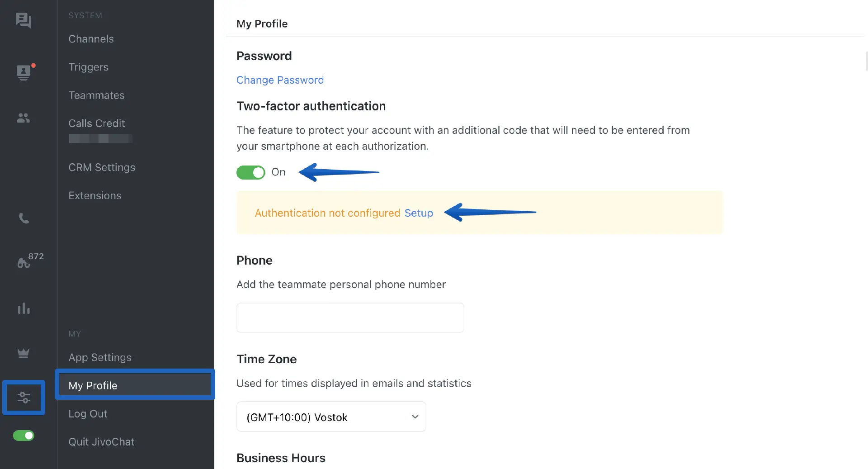Image resolution: width=868 pixels, height=469 pixels.
Task: Open the binoculars icon showing 872
Action: (x=24, y=262)
